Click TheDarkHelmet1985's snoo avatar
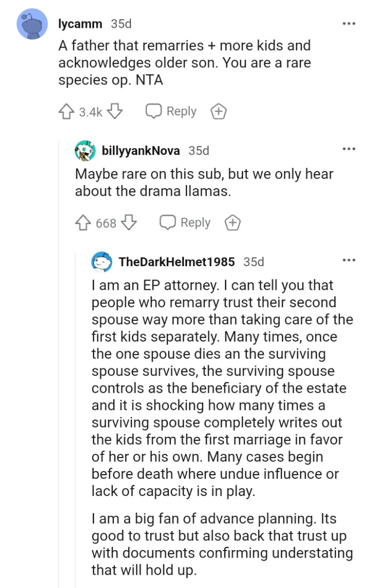 [100, 261]
